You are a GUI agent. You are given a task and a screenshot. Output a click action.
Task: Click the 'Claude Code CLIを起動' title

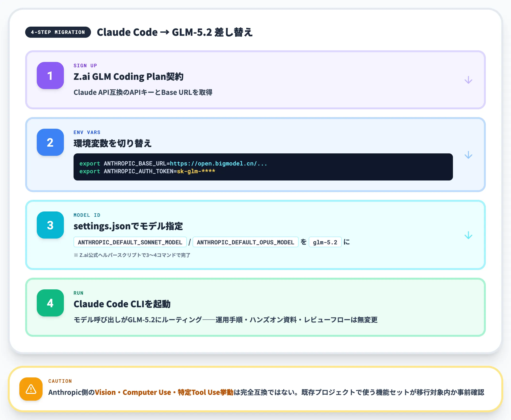(x=122, y=304)
